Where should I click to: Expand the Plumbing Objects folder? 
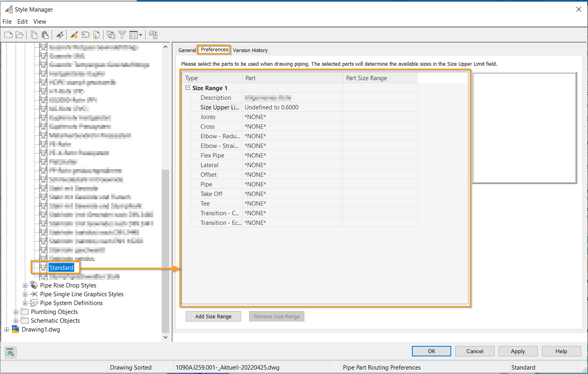[x=16, y=311]
